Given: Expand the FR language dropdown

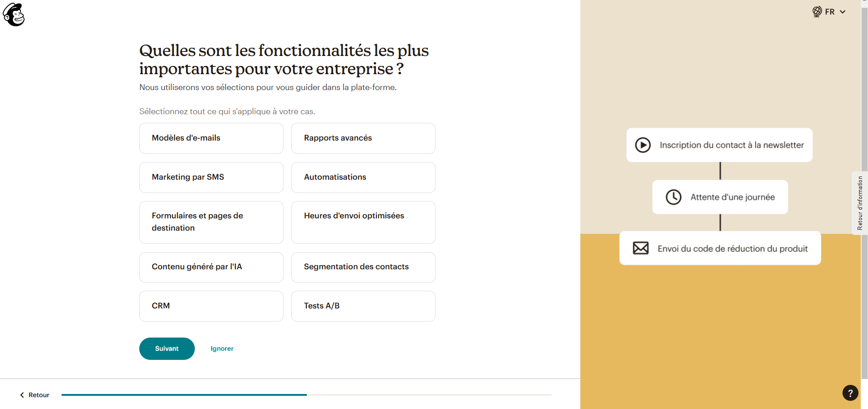Looking at the screenshot, I should tap(835, 12).
